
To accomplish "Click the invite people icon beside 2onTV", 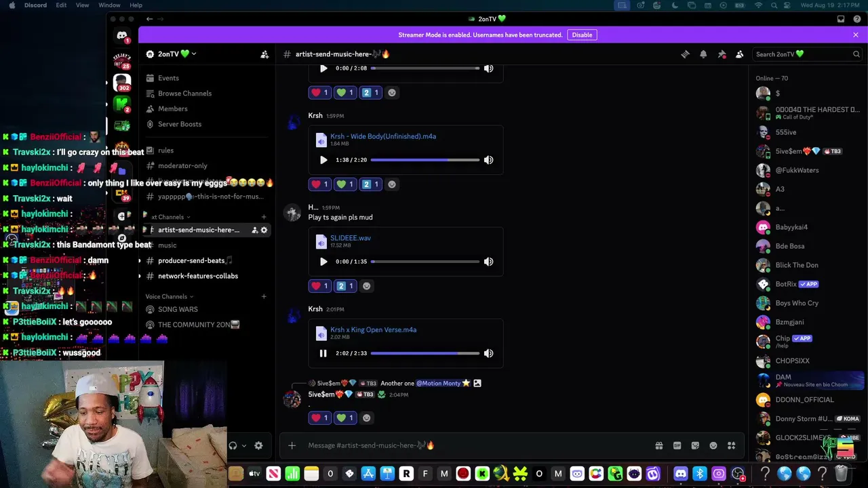I will [x=264, y=54].
